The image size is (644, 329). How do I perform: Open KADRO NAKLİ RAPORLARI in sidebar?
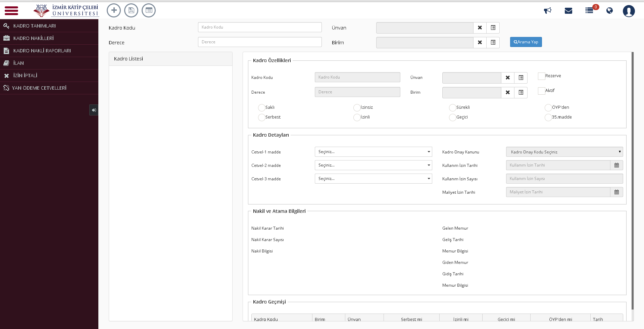click(49, 51)
